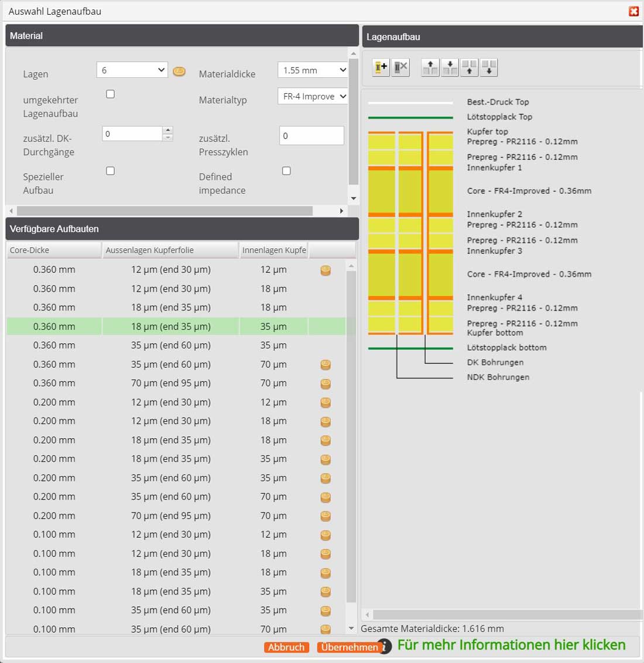Select the blind via down icon
This screenshot has width=644, height=663.
pyautogui.click(x=489, y=67)
